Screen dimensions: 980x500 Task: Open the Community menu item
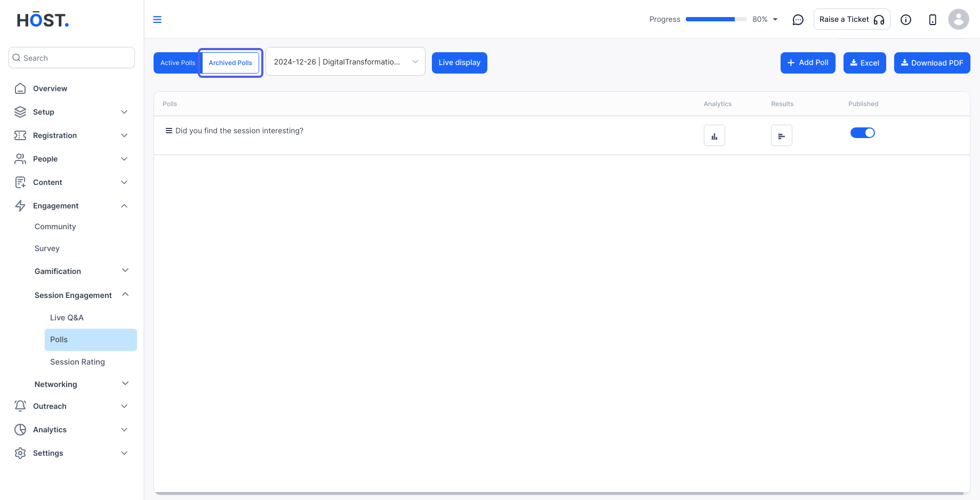tap(55, 227)
